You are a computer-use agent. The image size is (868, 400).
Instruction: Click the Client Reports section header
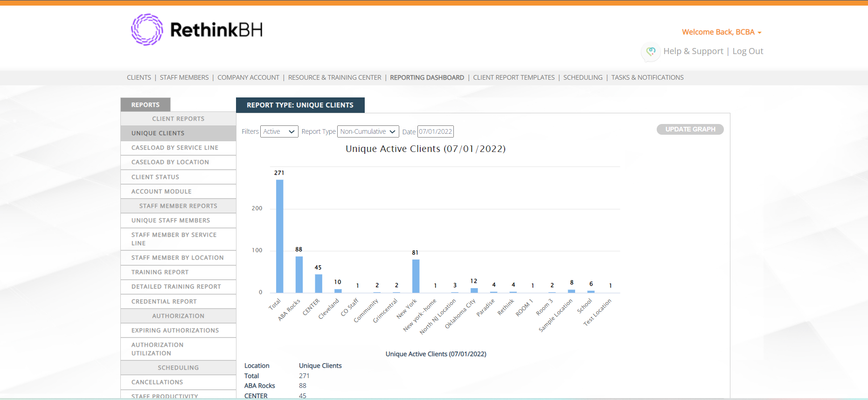pos(178,119)
